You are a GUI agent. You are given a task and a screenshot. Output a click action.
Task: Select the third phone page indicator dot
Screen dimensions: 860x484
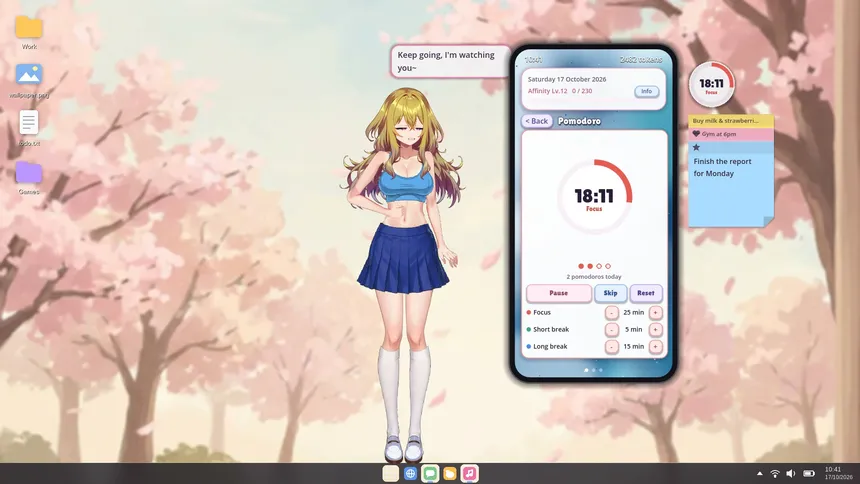click(601, 370)
